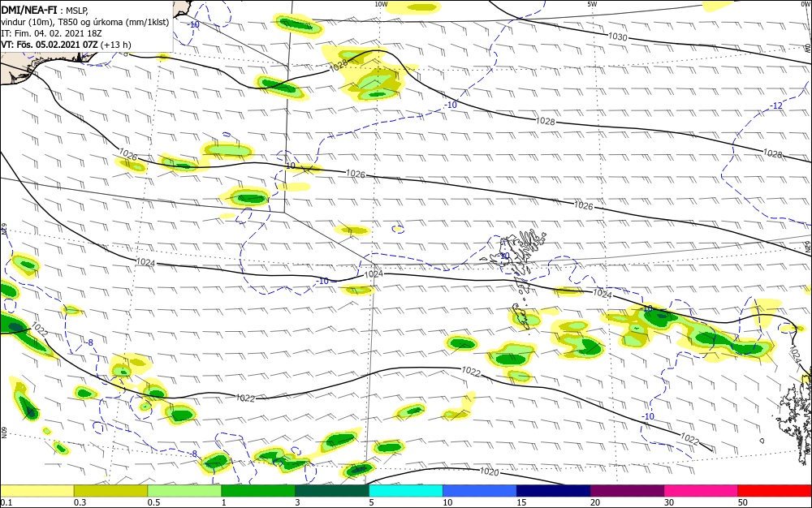Click the legend scale value 30
This screenshot has height=508, width=812.
pos(669,502)
